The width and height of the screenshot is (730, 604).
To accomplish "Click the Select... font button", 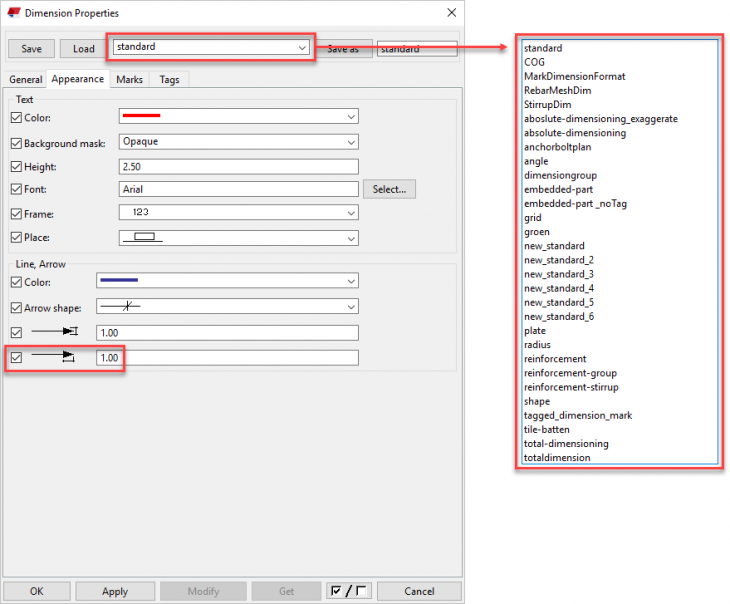I will point(389,189).
